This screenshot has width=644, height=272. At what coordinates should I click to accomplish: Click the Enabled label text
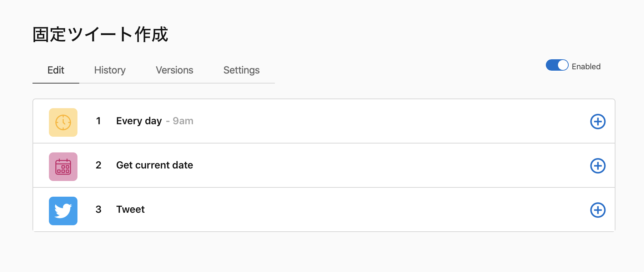coord(586,67)
